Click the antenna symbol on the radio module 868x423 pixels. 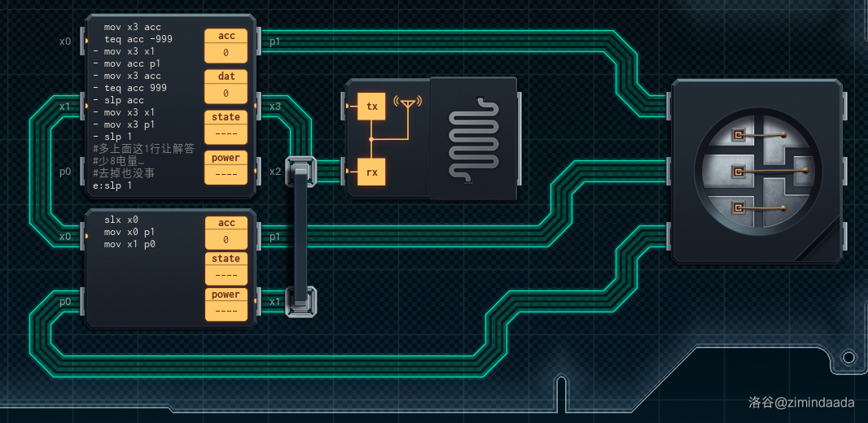[x=406, y=103]
